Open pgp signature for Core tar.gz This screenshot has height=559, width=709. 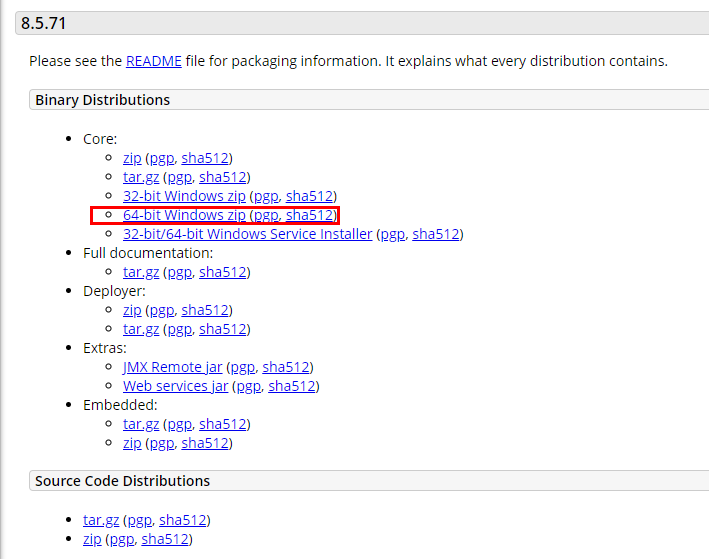pyautogui.click(x=180, y=177)
